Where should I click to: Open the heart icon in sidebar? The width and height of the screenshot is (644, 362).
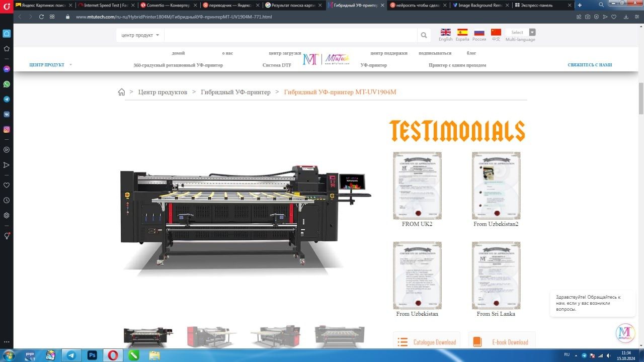[7, 185]
